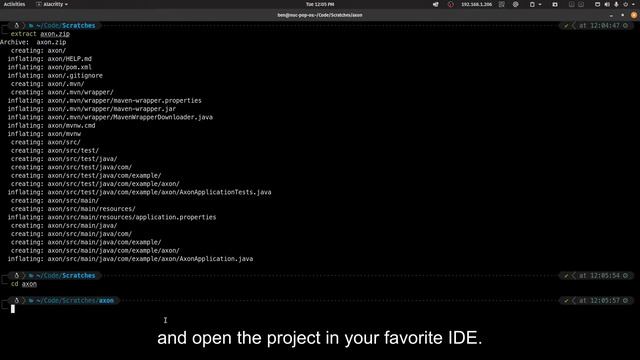Click the 'AxonApplication.java' line
This screenshot has width=640, height=360.
click(x=130, y=259)
